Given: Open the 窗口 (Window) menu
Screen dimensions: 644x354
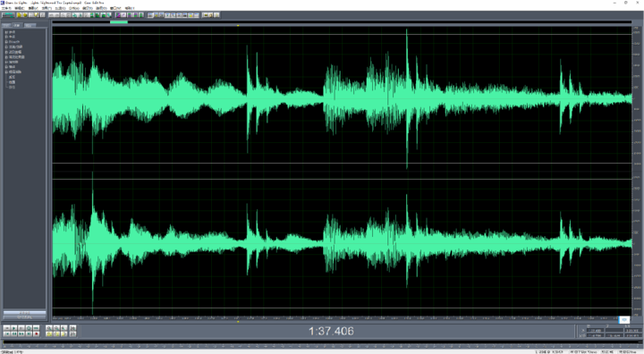Looking at the screenshot, I should 115,8.
